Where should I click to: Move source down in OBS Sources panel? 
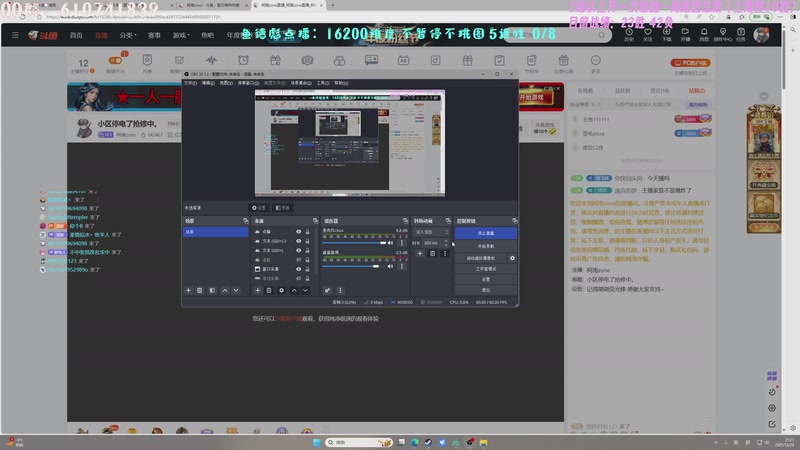pos(305,290)
